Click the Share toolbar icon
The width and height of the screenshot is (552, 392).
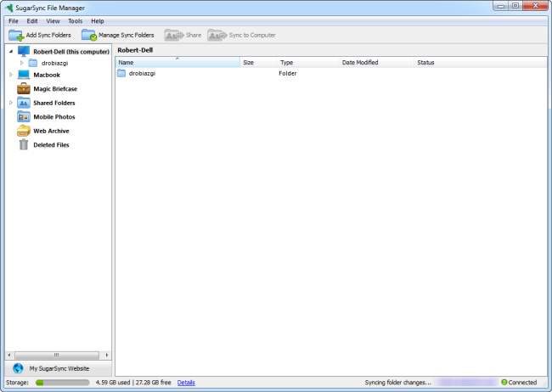pyautogui.click(x=174, y=35)
